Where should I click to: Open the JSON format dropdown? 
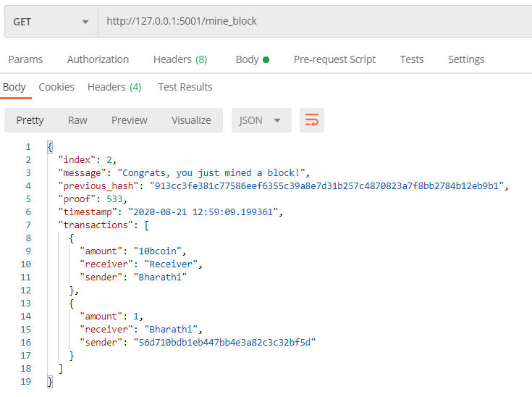(261, 120)
